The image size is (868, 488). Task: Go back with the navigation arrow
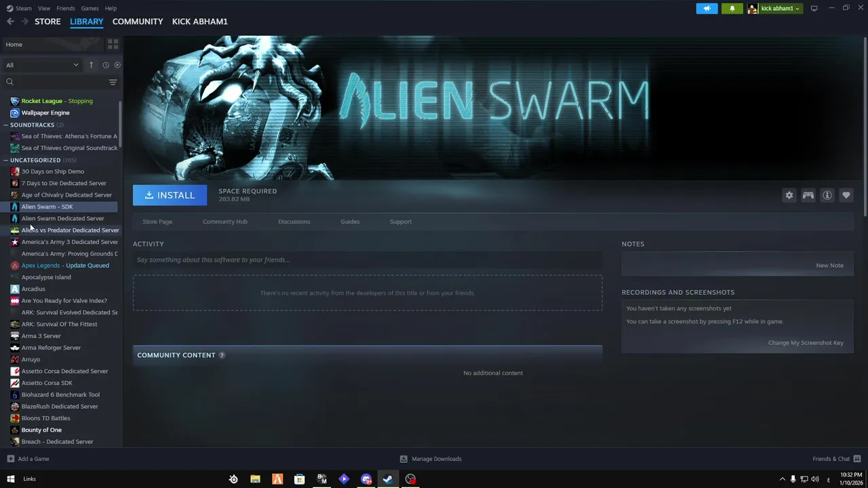point(10,22)
